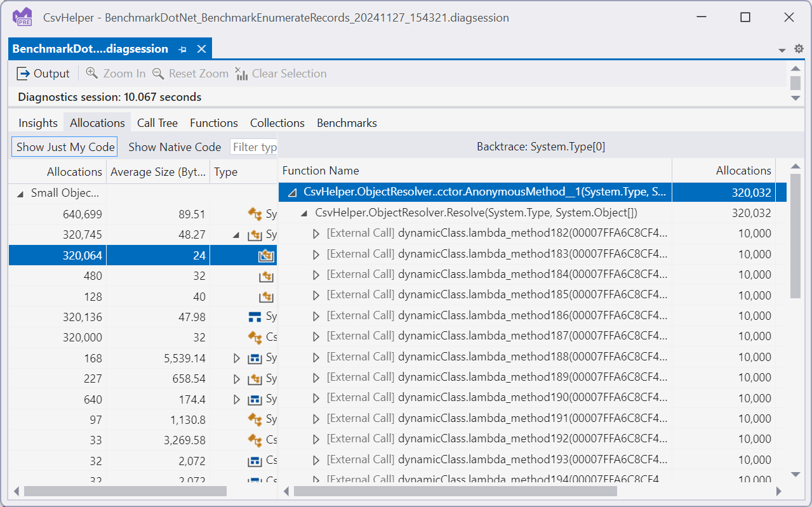Collapse the Small Object heap group
Screen dimensions: 812x507
pos(21,194)
